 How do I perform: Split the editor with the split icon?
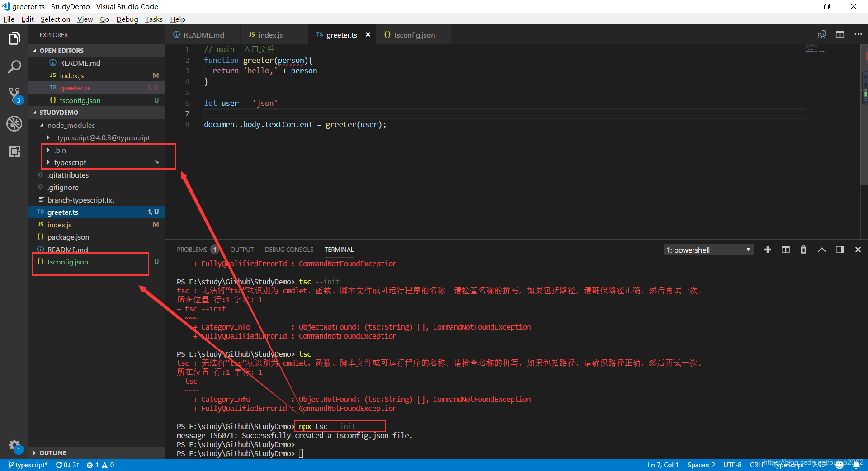(840, 35)
